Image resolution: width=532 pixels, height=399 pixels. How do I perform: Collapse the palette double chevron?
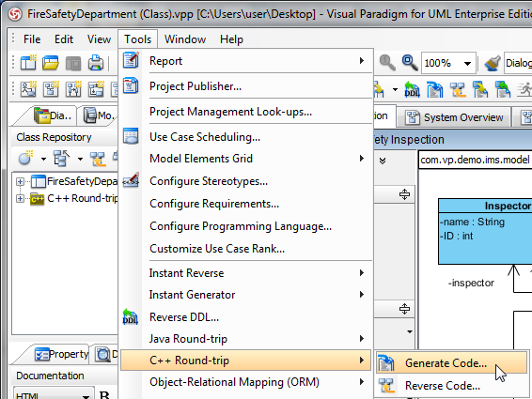tap(383, 161)
